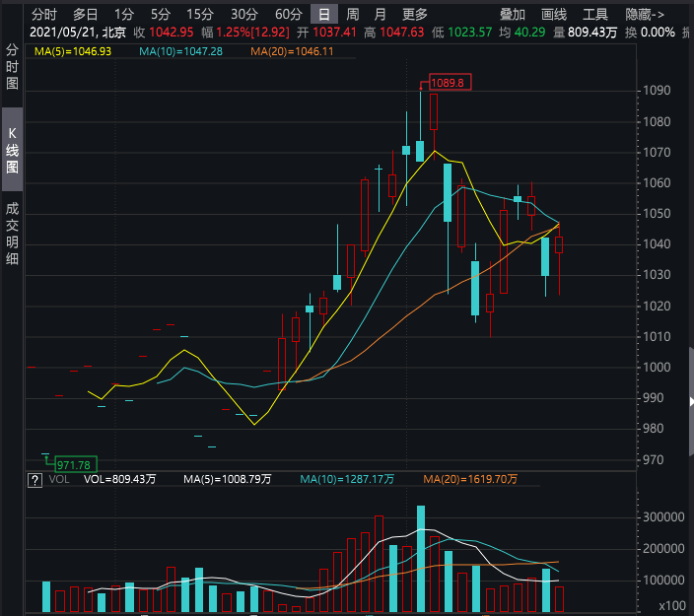Viewport: 694px width, 616px height.
Task: Open 成交明细 in the left sidebar
Action: tap(12, 234)
